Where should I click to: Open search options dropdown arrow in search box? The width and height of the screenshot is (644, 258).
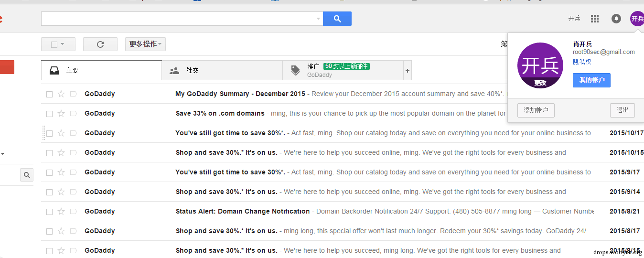[x=319, y=19]
